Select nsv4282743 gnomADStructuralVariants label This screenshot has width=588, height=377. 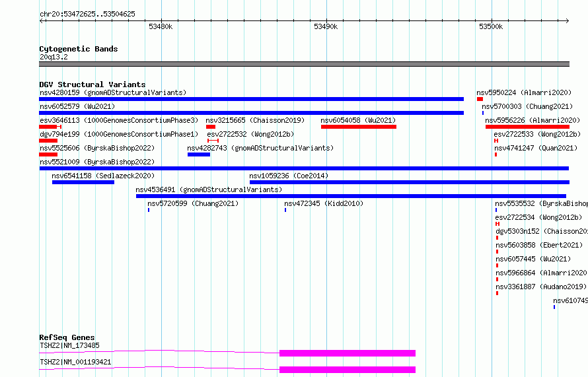260,148
